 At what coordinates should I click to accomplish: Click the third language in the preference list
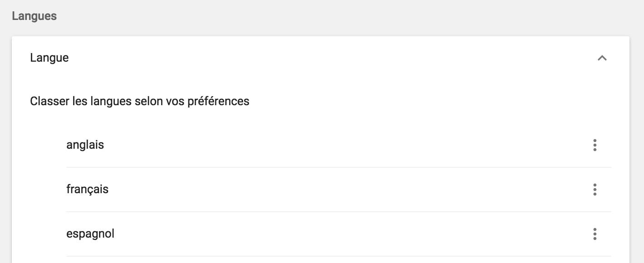tap(90, 234)
